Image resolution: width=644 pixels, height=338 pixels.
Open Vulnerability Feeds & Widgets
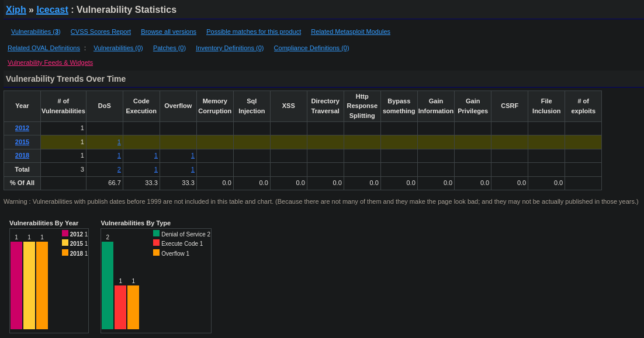click(x=50, y=62)
